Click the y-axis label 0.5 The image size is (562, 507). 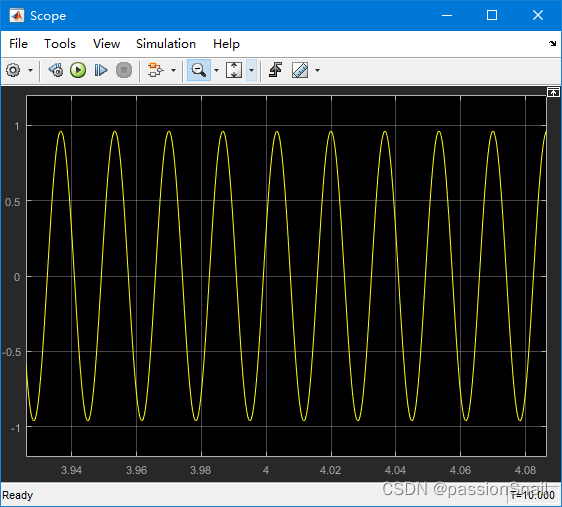13,202
